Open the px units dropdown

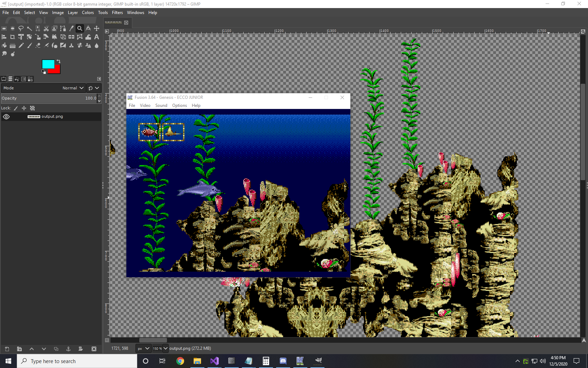tap(143, 348)
